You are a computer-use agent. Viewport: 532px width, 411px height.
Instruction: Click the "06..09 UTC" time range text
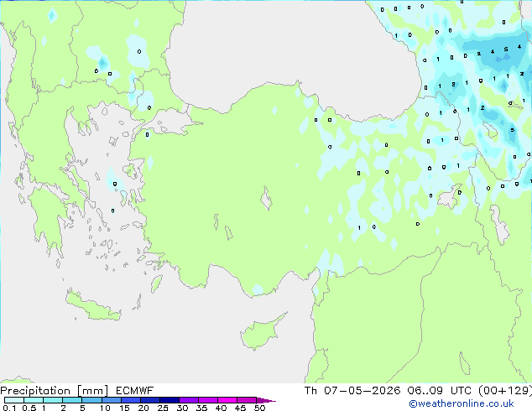coord(440,391)
